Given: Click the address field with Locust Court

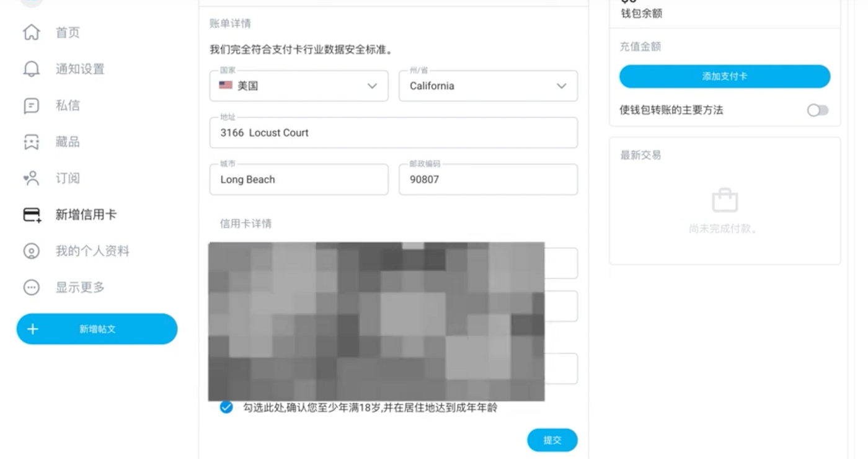Looking at the screenshot, I should pos(394,133).
